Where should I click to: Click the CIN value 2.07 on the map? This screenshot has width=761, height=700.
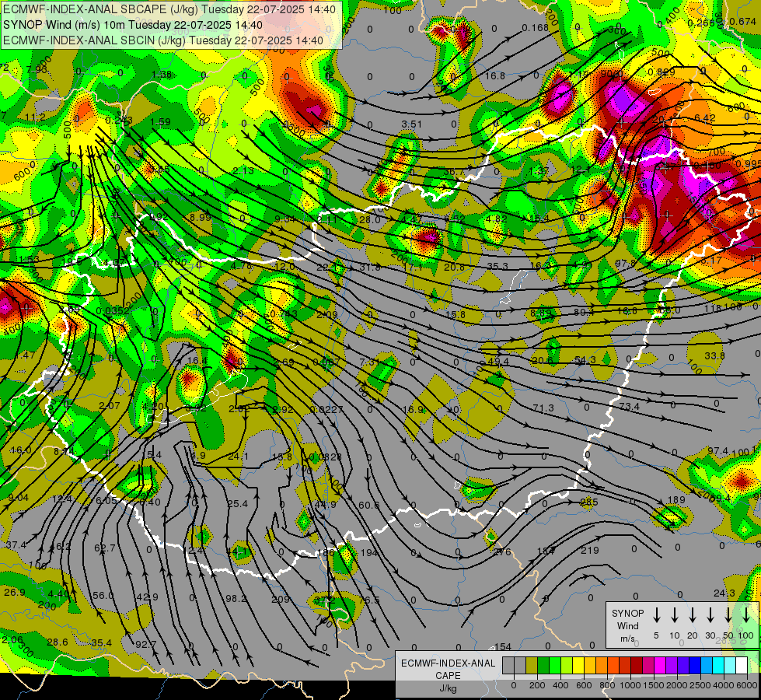tap(109, 406)
